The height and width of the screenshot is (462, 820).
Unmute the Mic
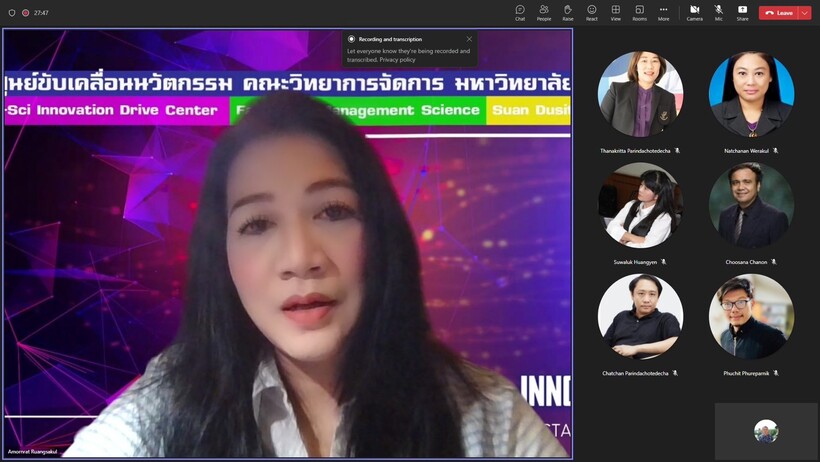click(719, 13)
